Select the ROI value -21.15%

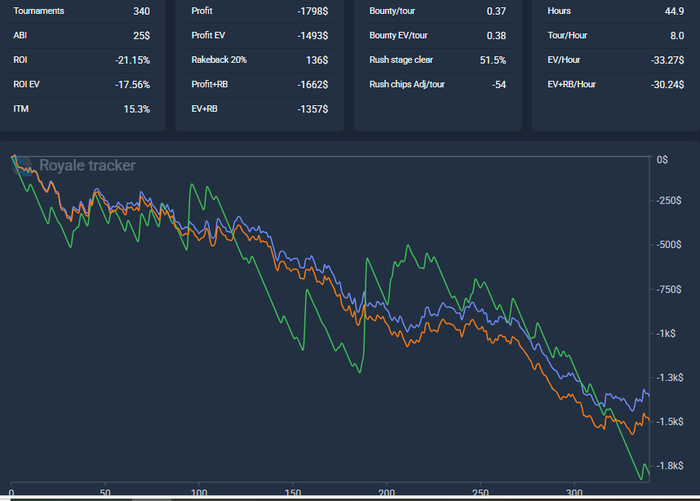pos(133,60)
